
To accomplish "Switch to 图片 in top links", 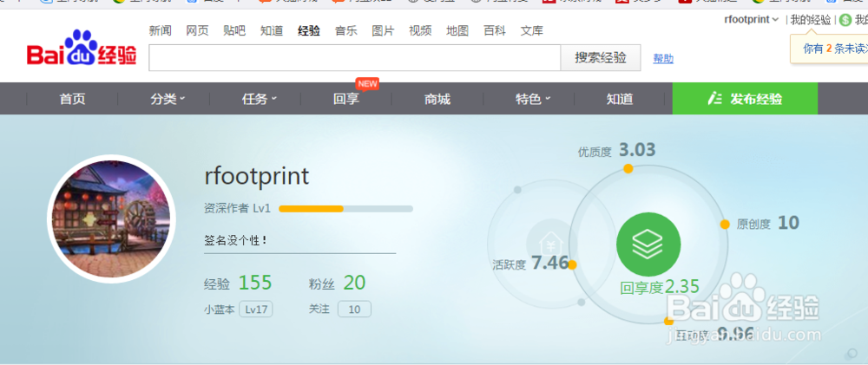I will [x=383, y=30].
